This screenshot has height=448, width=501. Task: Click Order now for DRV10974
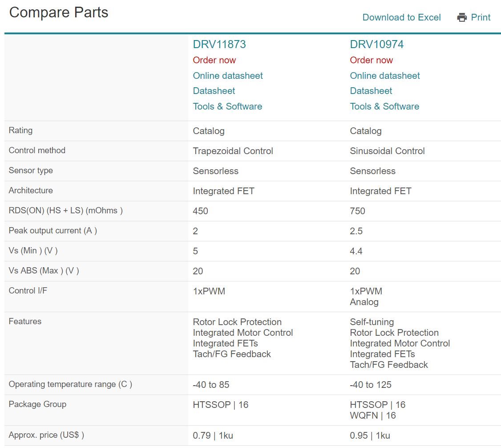click(371, 60)
